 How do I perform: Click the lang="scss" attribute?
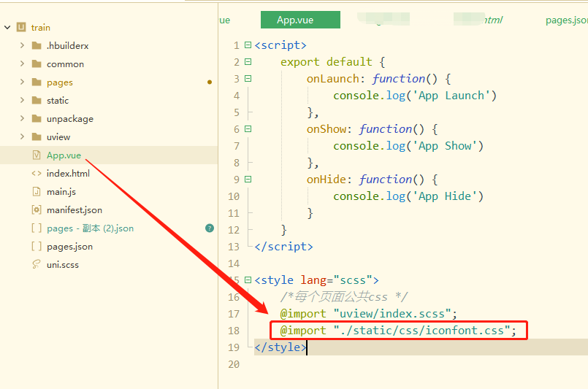[335, 280]
